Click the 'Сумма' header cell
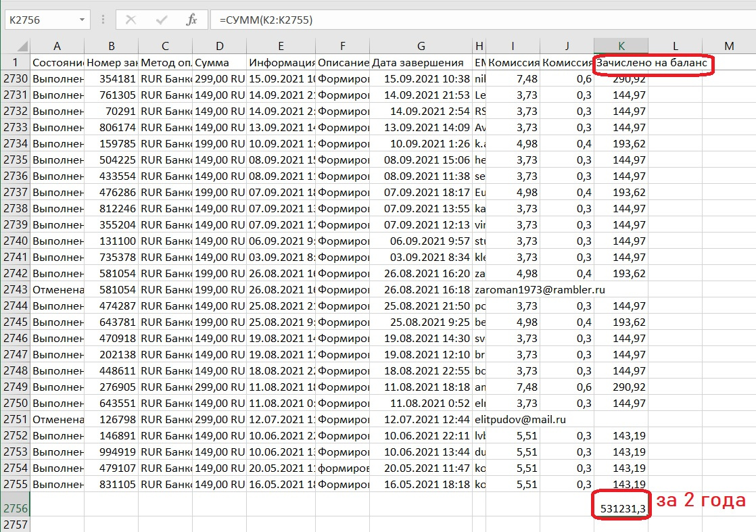The image size is (756, 532). point(219,63)
